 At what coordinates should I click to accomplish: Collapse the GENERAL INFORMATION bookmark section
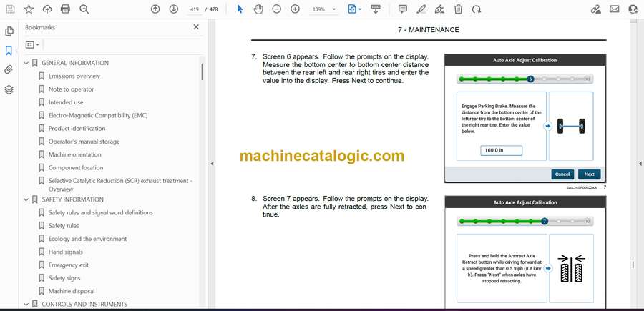pyautogui.click(x=26, y=63)
